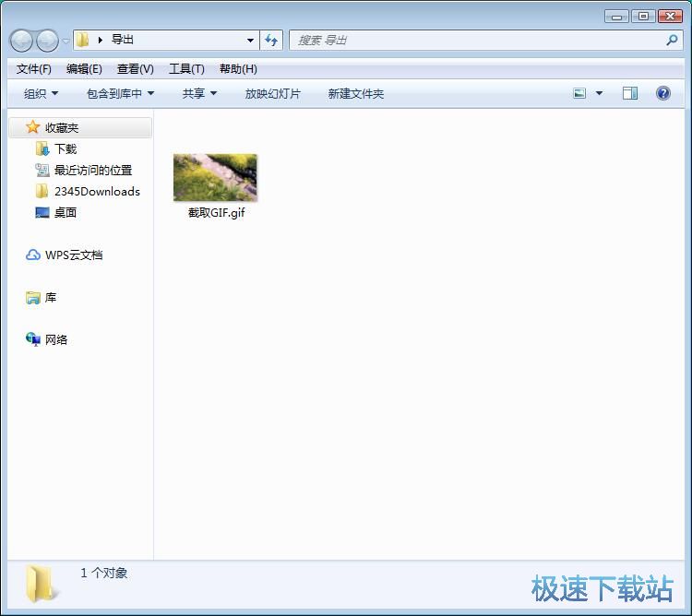692x616 pixels.
Task: Close the 导出 explorer window
Action: coord(670,17)
